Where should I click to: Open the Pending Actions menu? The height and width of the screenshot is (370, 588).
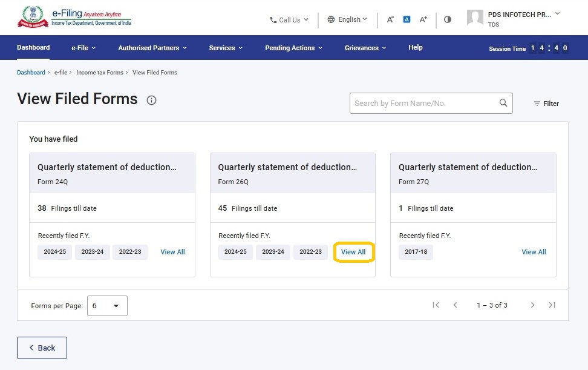click(293, 48)
